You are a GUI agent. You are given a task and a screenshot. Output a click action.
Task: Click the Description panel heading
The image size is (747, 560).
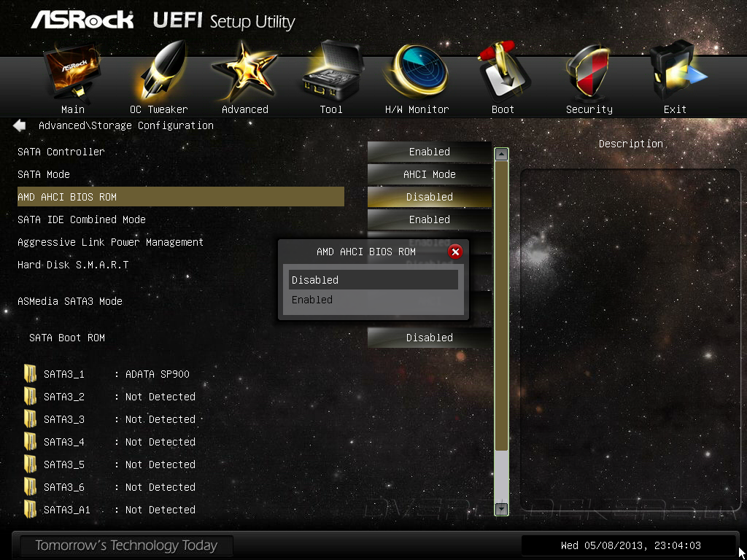[631, 144]
